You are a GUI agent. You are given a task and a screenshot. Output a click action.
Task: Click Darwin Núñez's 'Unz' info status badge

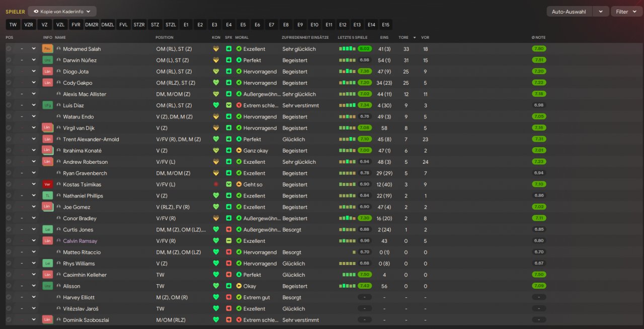tap(47, 60)
